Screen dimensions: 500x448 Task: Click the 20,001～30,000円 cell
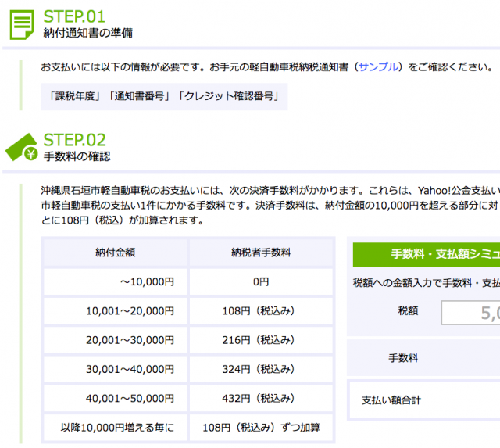[x=115, y=340]
